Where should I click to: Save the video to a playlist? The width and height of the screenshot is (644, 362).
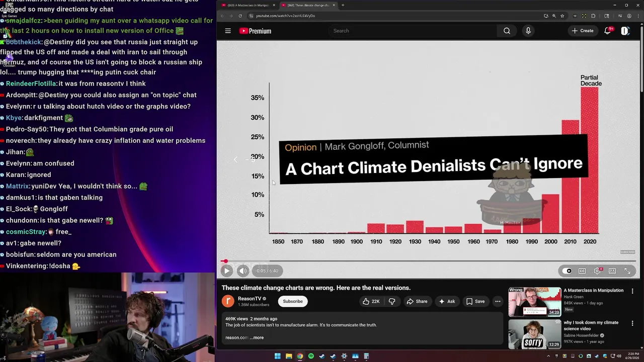[x=475, y=301]
